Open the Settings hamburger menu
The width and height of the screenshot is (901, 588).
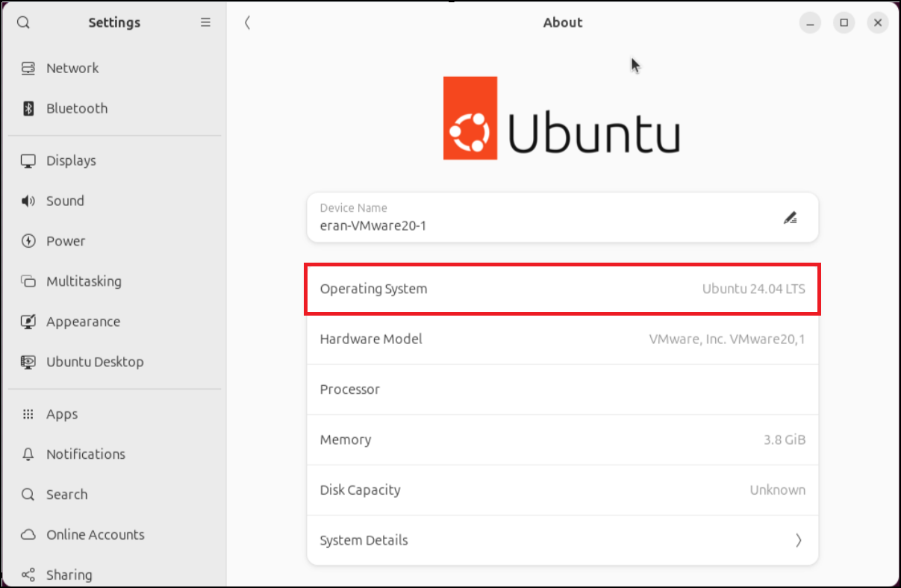(205, 22)
